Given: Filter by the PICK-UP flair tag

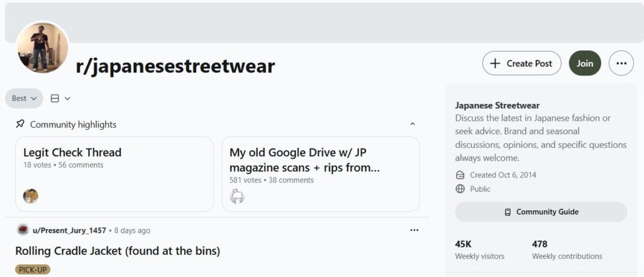Looking at the screenshot, I should click(x=33, y=269).
